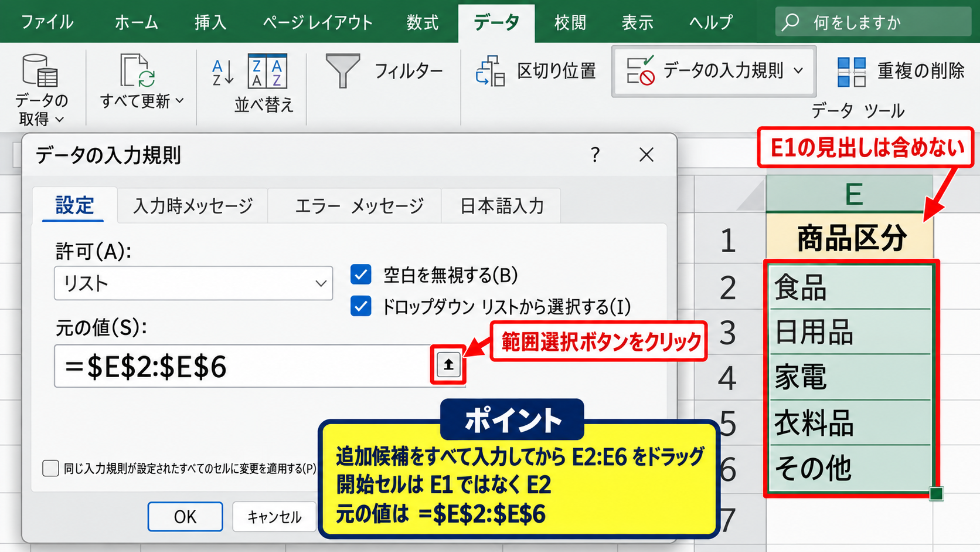Image resolution: width=980 pixels, height=552 pixels.
Task: Open the データの取得 (Get Data) icon
Action: coord(40,70)
